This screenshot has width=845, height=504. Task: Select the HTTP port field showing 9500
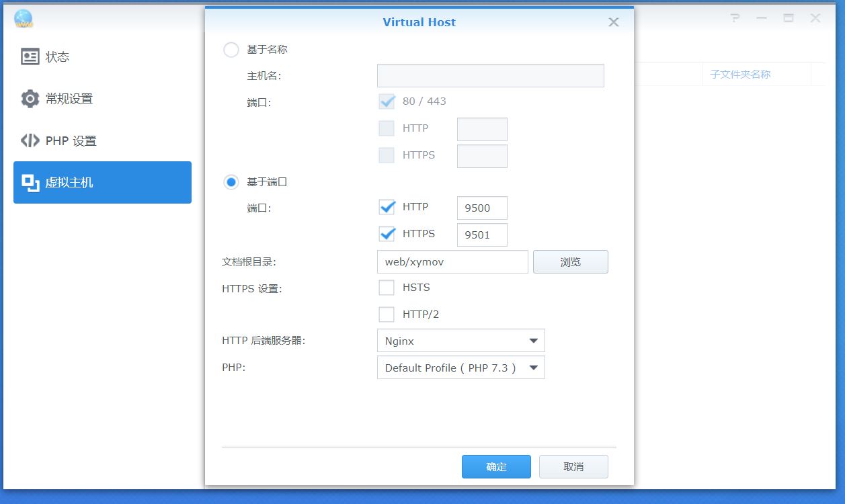[x=481, y=208]
